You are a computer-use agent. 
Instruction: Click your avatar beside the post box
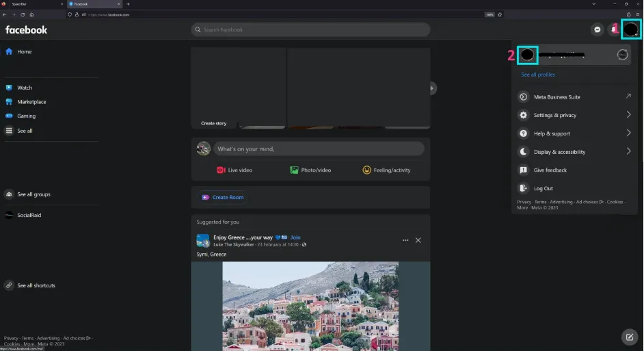coord(203,148)
